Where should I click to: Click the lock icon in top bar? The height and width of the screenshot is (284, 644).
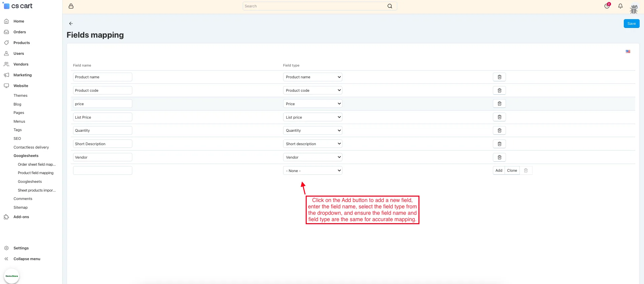point(71,6)
